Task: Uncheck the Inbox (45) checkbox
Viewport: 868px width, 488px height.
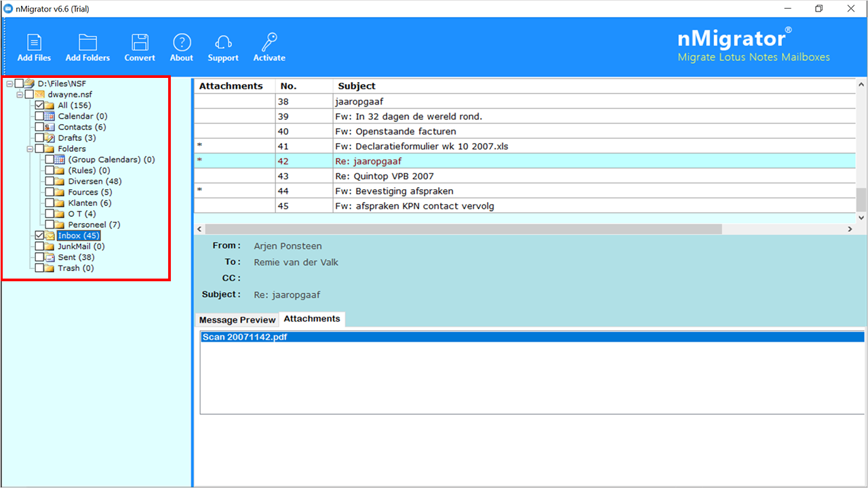Action: (40, 236)
